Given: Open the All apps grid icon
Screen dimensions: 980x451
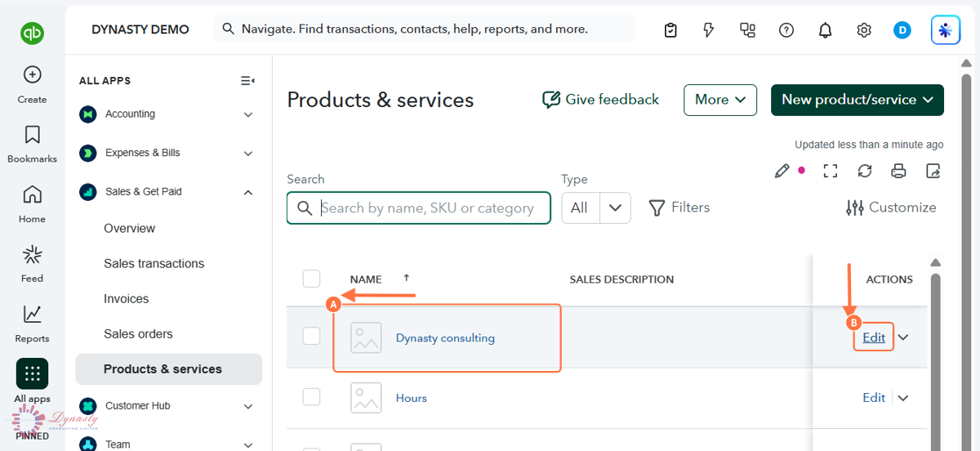Looking at the screenshot, I should 32,373.
